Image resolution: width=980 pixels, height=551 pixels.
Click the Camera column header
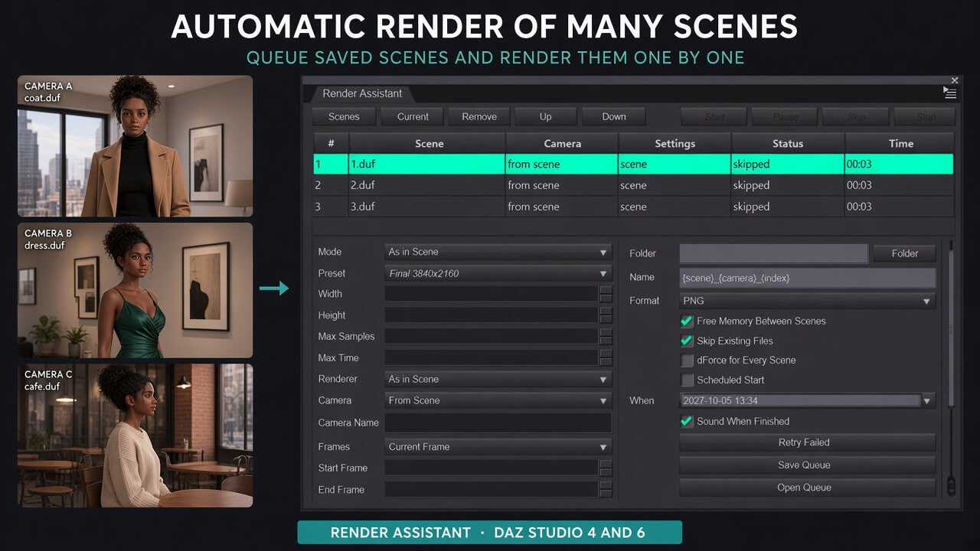(x=562, y=143)
